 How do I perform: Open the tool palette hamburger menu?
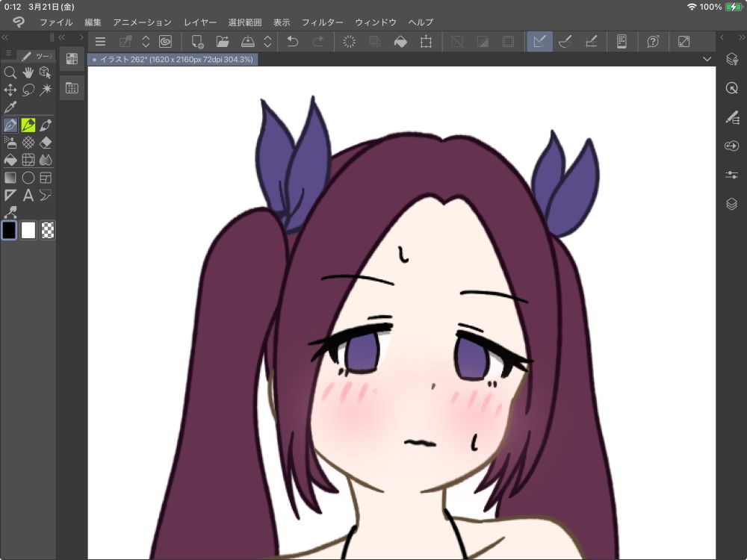[8, 55]
